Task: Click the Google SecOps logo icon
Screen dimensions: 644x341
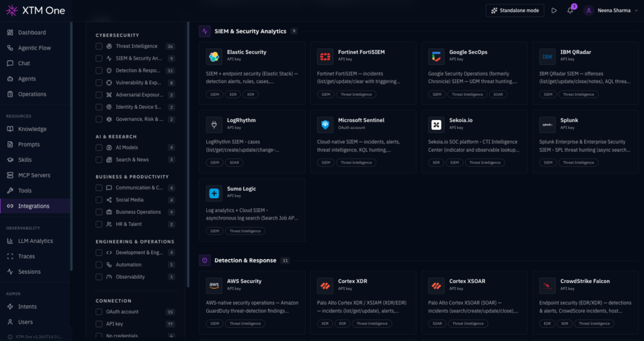Action: tap(436, 57)
